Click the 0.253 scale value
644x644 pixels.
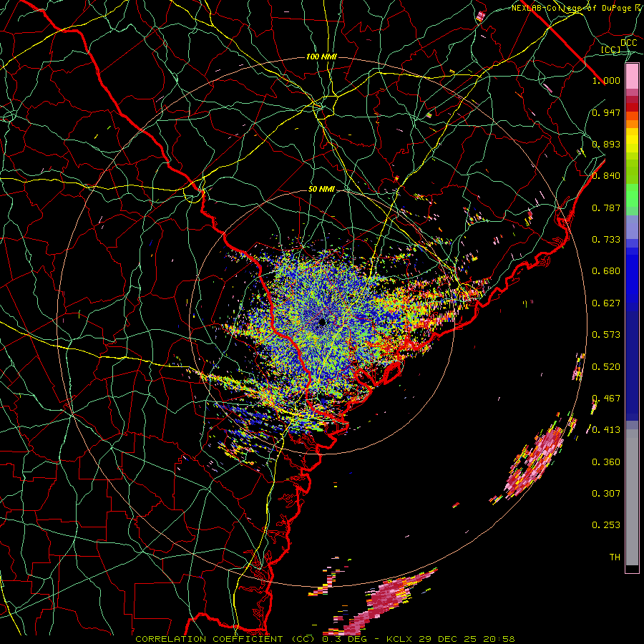tap(606, 525)
